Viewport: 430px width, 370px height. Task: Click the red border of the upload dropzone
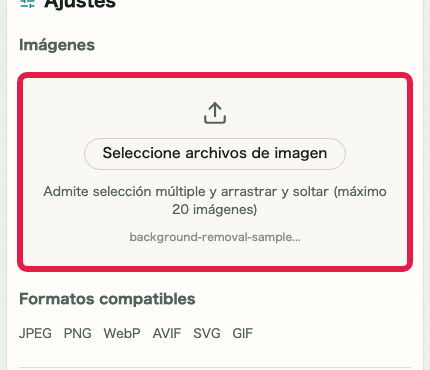[215, 75]
